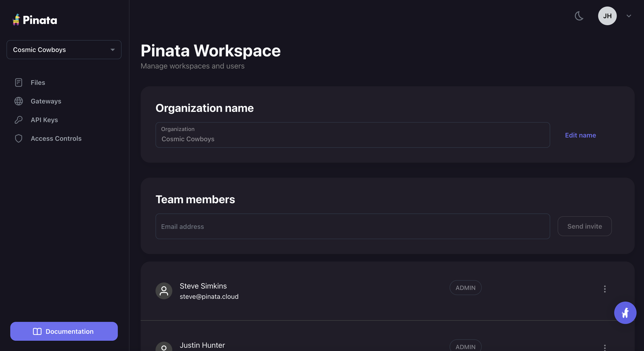Image resolution: width=644 pixels, height=351 pixels.
Task: Open options menu for Justin Hunter
Action: 605,348
